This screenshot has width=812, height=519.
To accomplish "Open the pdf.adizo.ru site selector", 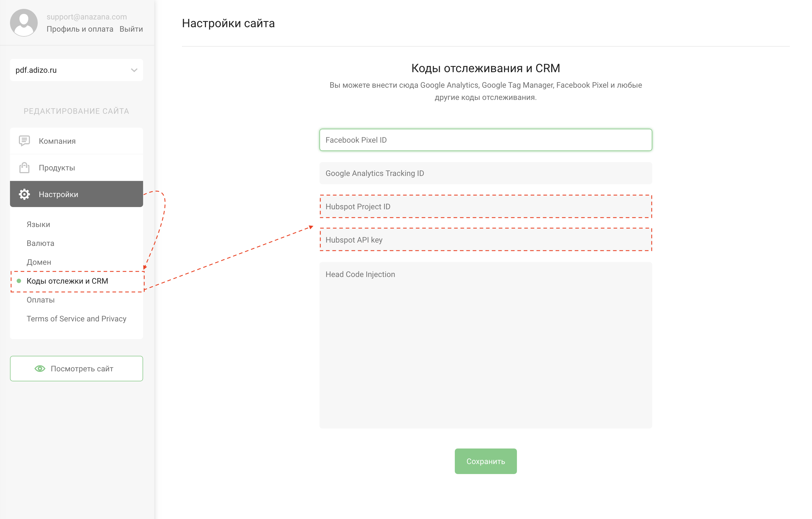I will (x=77, y=70).
